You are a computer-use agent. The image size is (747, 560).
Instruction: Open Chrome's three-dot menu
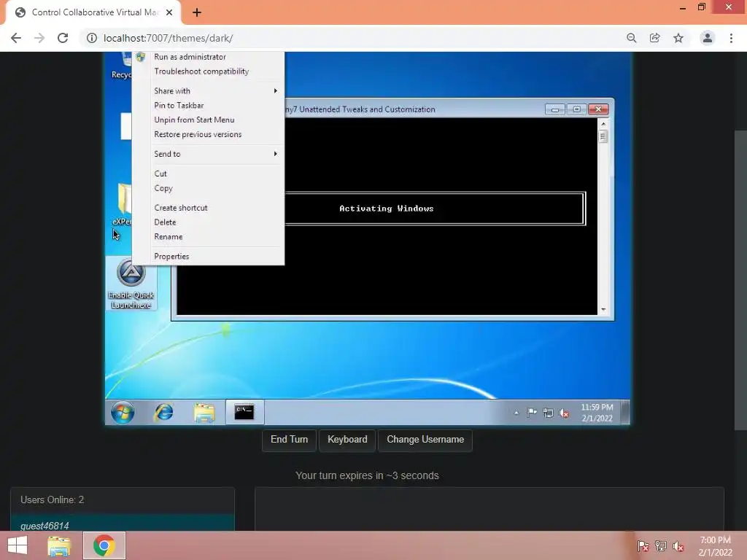(731, 38)
